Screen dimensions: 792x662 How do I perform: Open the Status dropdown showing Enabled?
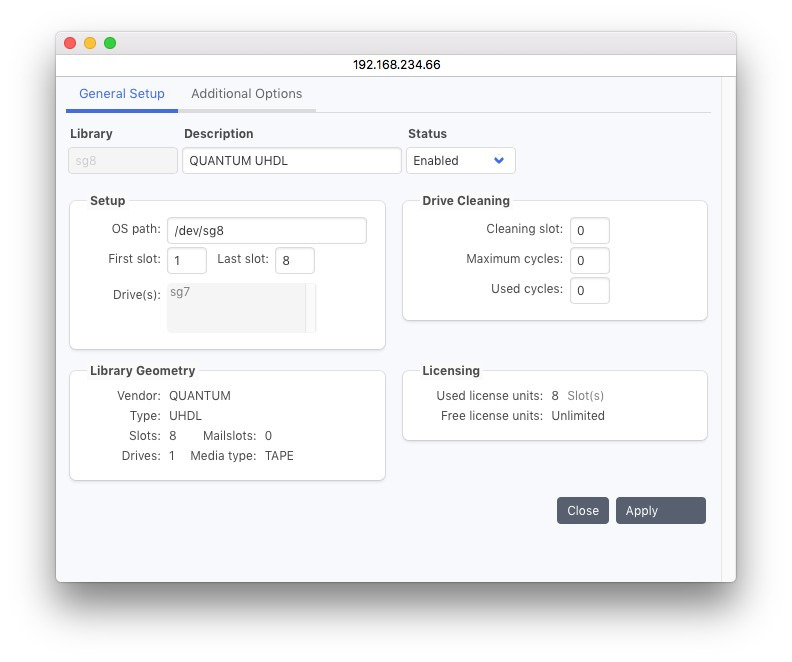(x=460, y=161)
